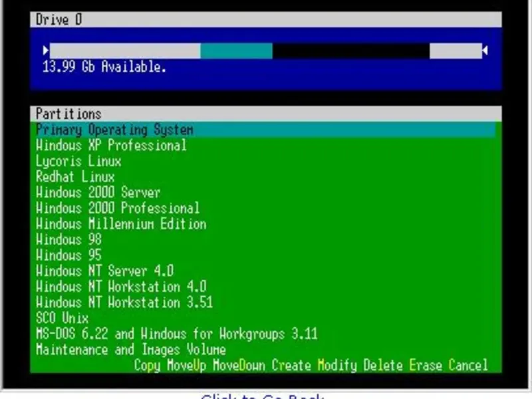Click the Partitions header
The width and height of the screenshot is (532, 399).
265,114
